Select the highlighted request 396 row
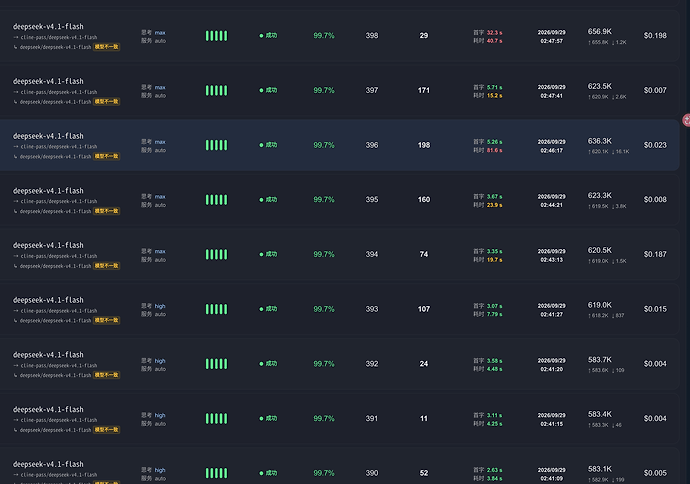The image size is (690, 484). coord(339,145)
